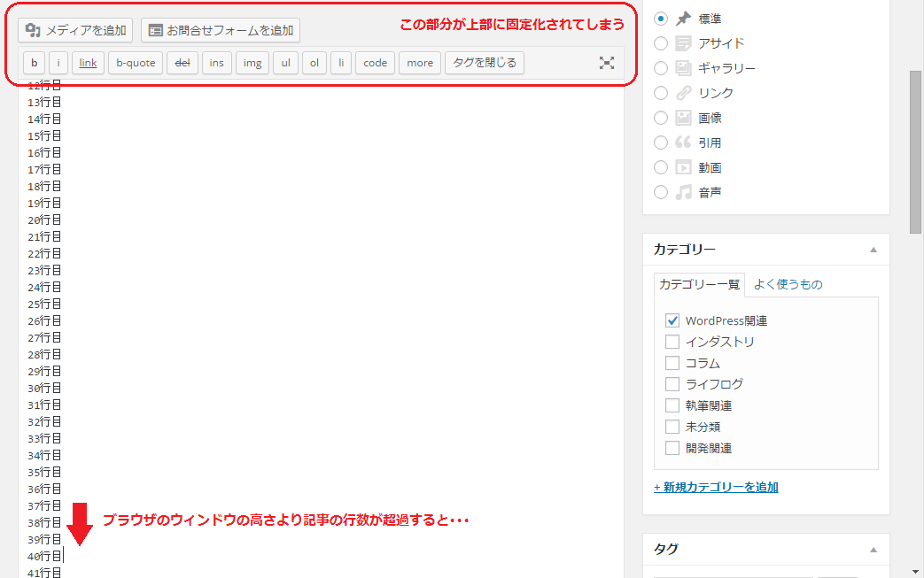Viewport: 924px width, 578px height.
Task: Apply blockquote with the b-quote icon
Action: 135,62
